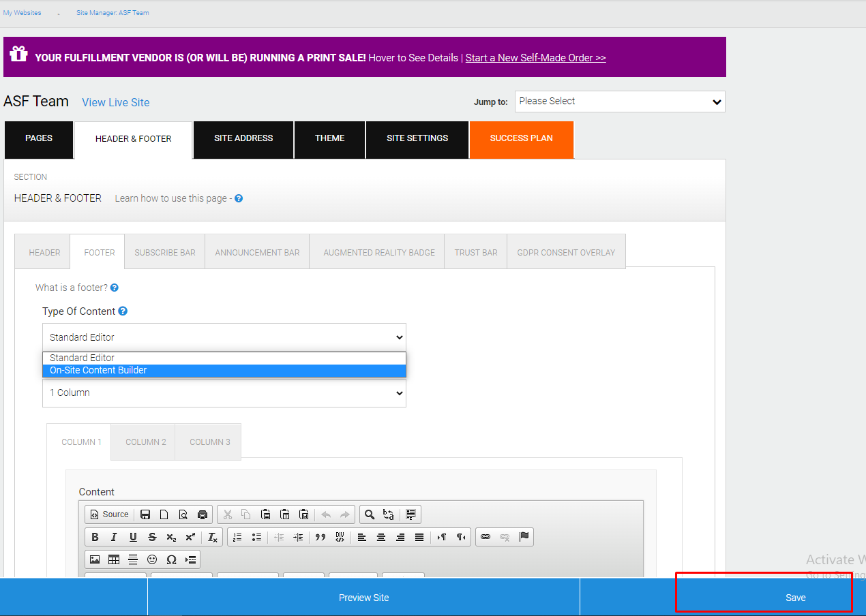Click the italic formatting icon
The width and height of the screenshot is (866, 616).
(x=114, y=537)
